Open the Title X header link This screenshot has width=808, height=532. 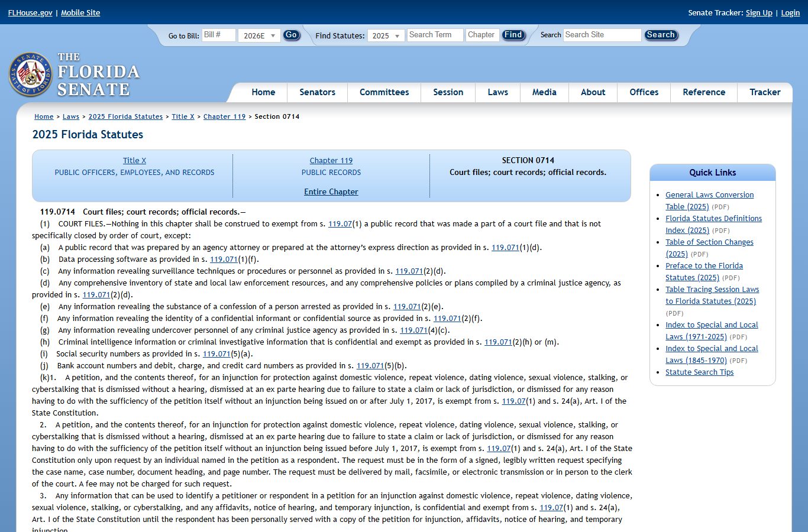(134, 160)
